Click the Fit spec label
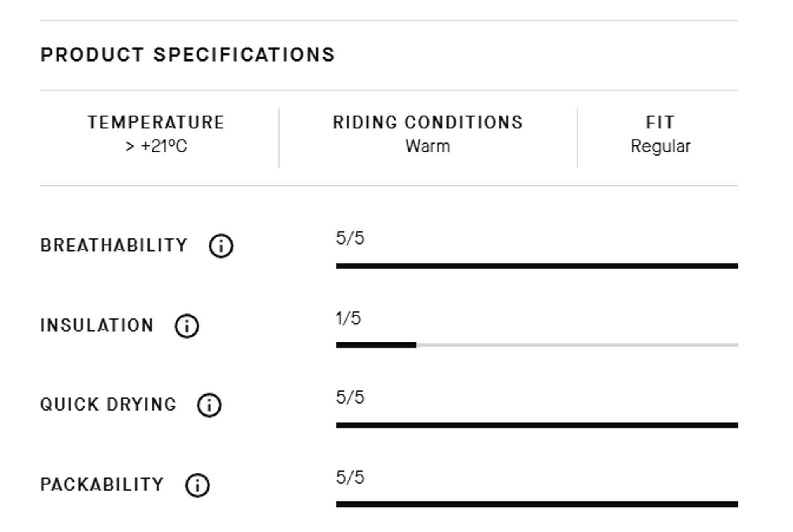Screen dimensions: 793x532 tap(660, 123)
